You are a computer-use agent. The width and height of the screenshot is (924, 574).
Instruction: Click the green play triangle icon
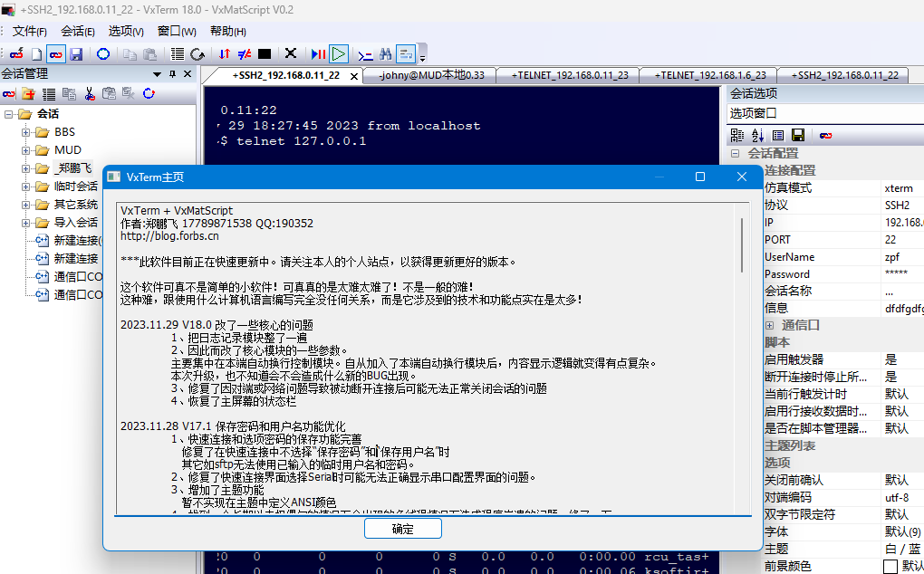click(339, 54)
